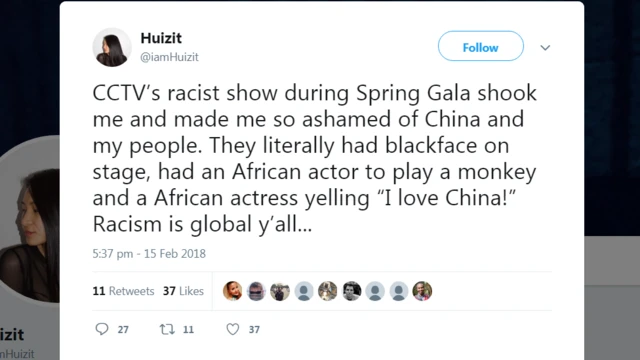Click the second liker avatar with sunglasses
Screen dimensions: 640x360
[x=256, y=291]
